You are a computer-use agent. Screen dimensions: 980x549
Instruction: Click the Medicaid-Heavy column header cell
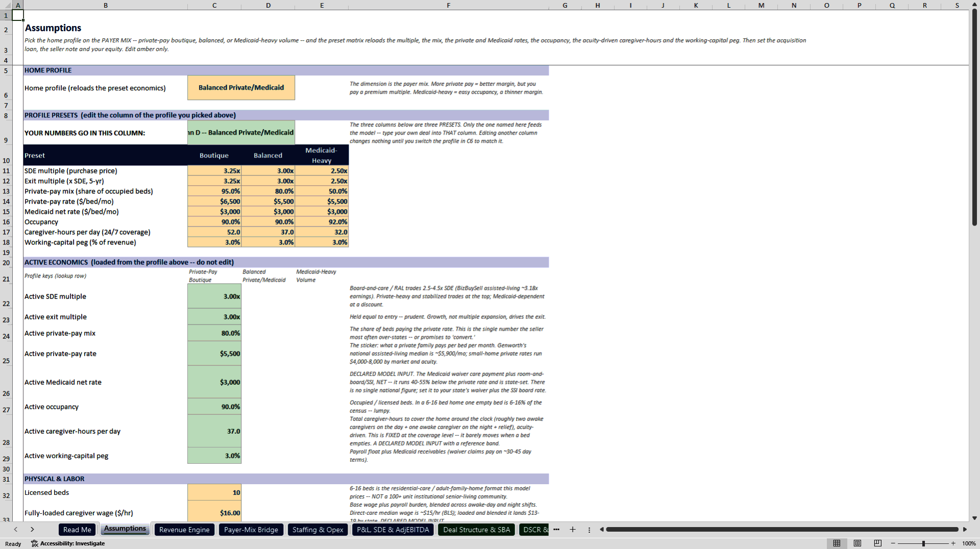point(322,155)
